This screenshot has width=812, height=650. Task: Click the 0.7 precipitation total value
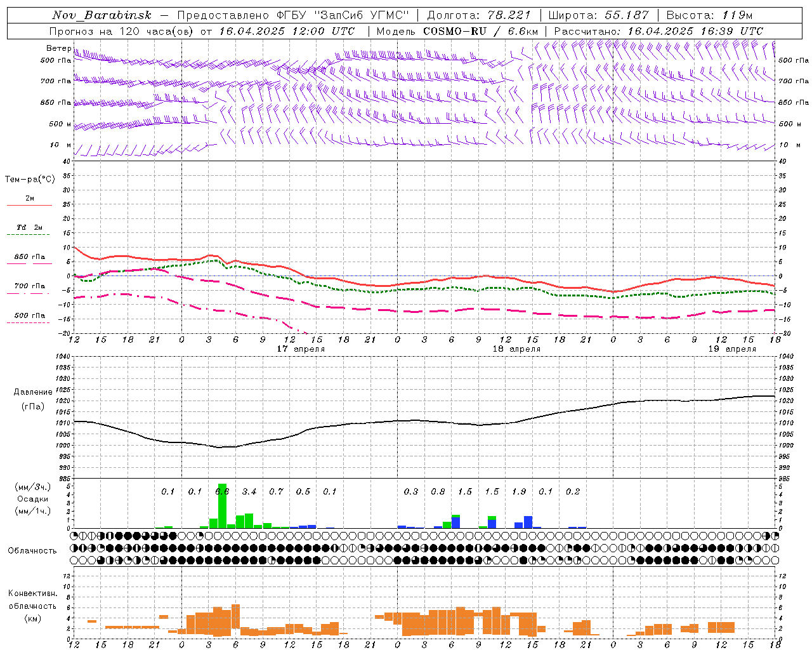[x=276, y=491]
